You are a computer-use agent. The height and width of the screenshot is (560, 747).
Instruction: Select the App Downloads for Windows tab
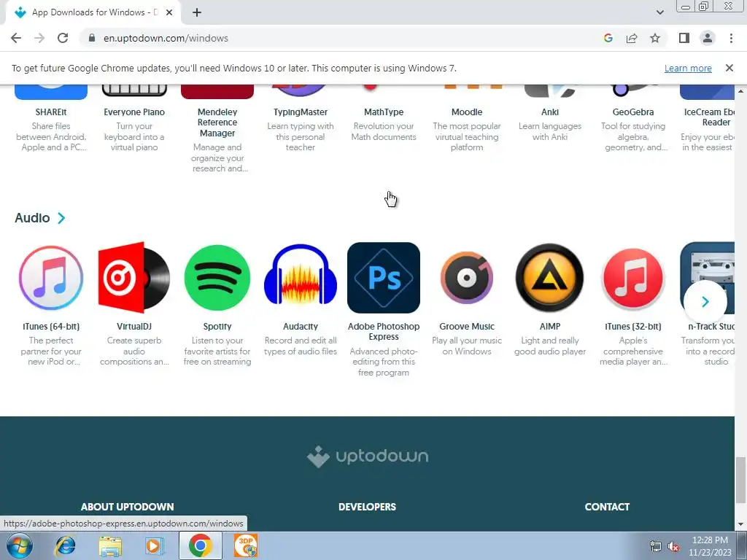(93, 12)
